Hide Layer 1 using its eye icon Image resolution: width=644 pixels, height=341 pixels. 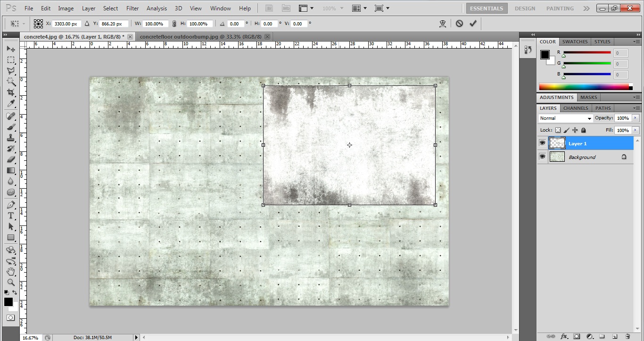(542, 143)
